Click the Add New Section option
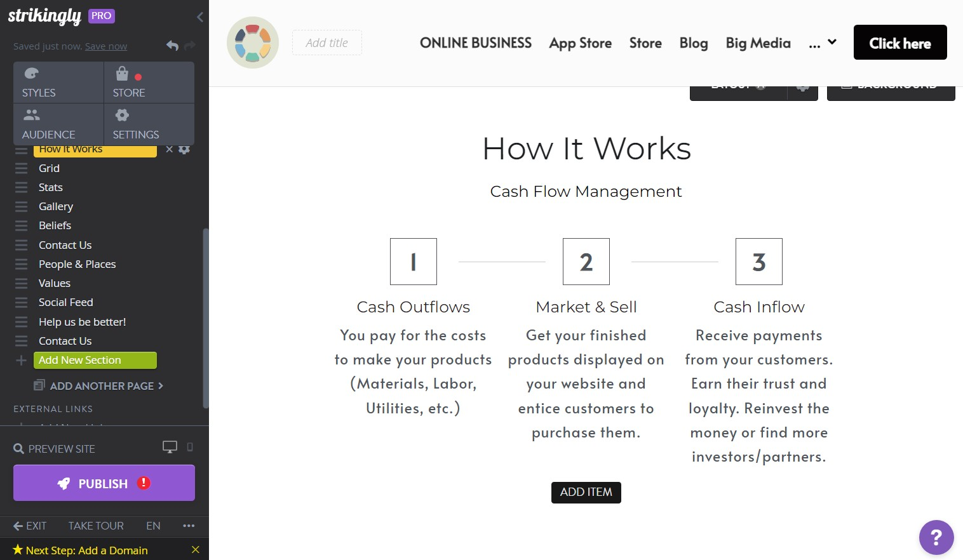 (x=94, y=360)
